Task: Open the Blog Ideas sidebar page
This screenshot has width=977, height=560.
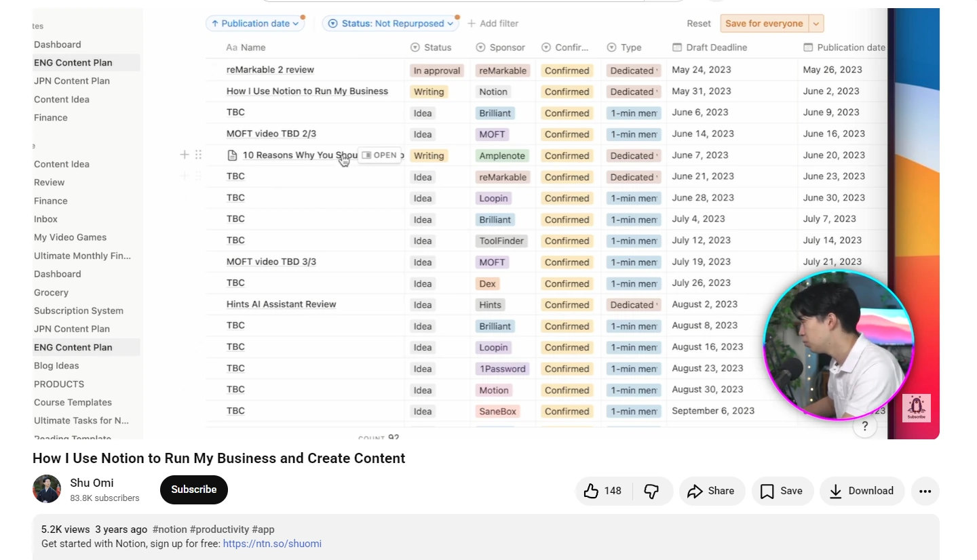Action: tap(57, 365)
